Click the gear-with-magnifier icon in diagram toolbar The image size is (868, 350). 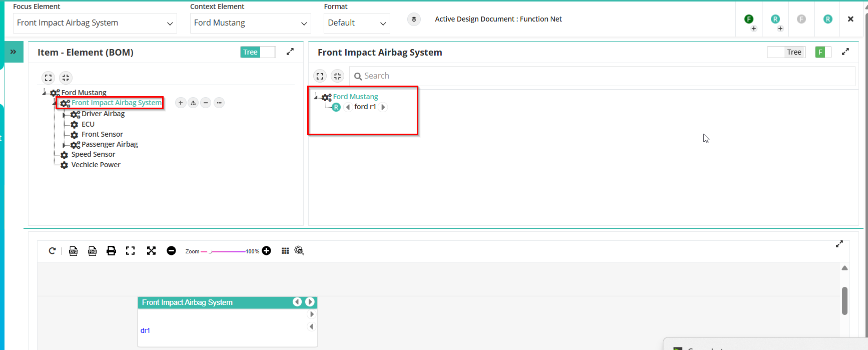point(299,251)
